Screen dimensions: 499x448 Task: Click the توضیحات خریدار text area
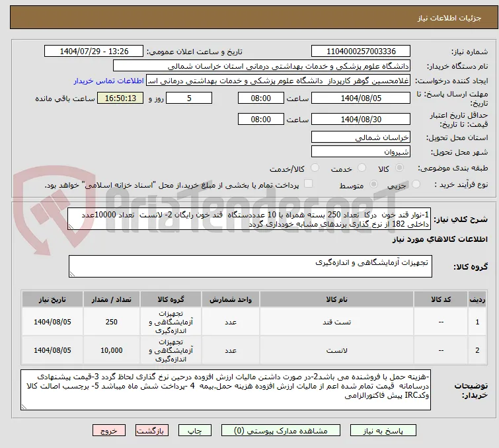225,390
